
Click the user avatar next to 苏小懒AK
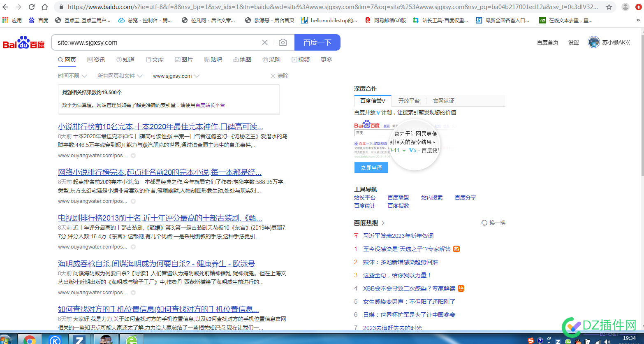[x=593, y=42]
